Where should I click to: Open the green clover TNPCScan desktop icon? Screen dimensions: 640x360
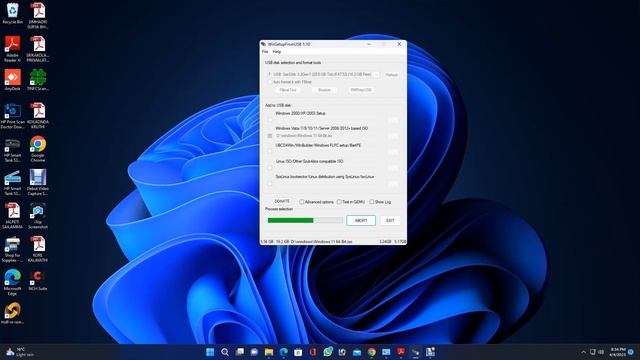38,80
